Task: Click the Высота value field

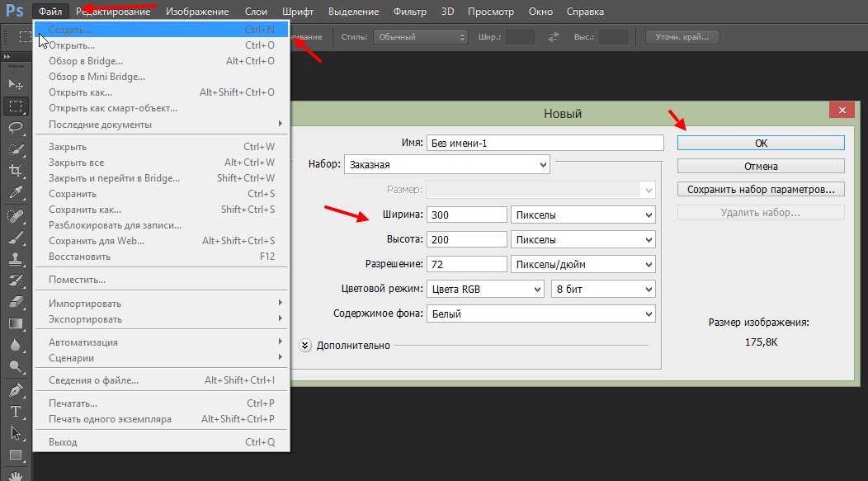Action: point(467,239)
